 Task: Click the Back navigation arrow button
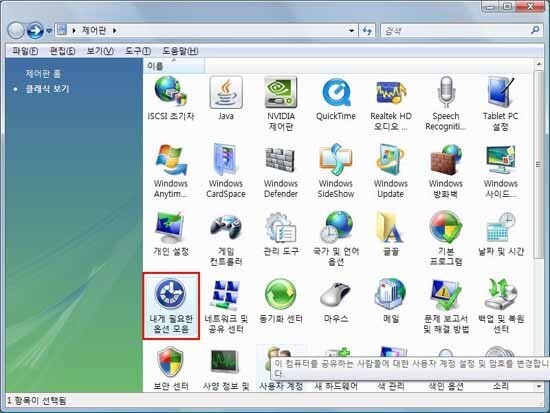(x=15, y=31)
